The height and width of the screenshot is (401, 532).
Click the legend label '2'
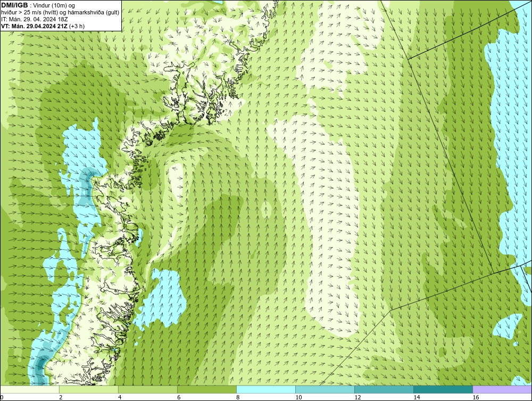61,397
